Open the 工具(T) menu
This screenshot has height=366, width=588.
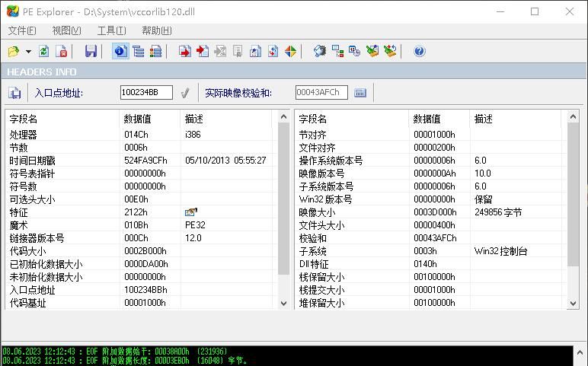click(112, 30)
